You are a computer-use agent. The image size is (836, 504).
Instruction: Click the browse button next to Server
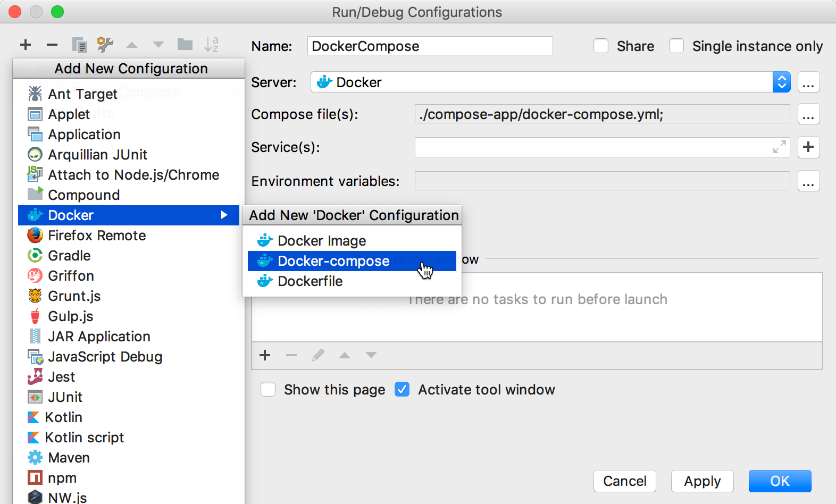(x=808, y=82)
